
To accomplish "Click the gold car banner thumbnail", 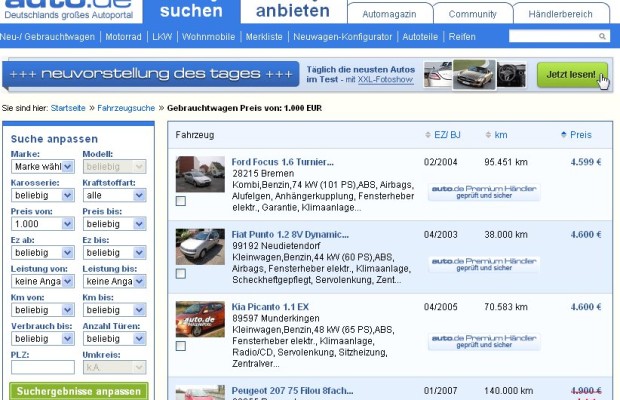I will (x=474, y=74).
